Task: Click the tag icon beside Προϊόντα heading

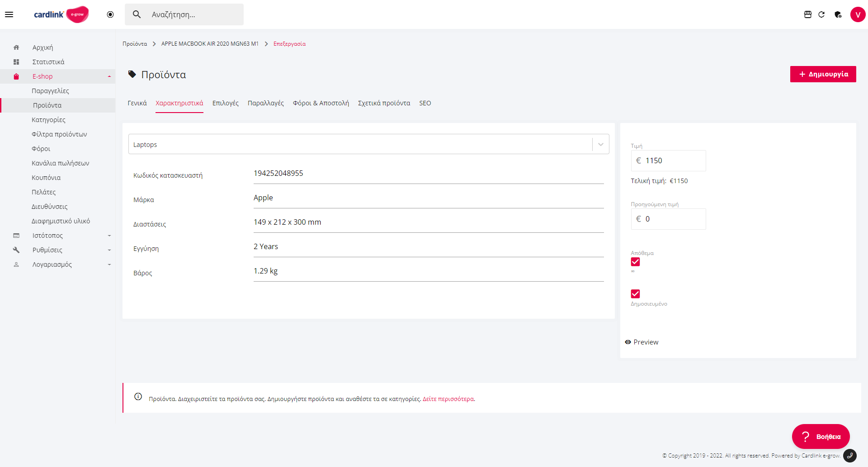Action: [x=132, y=74]
